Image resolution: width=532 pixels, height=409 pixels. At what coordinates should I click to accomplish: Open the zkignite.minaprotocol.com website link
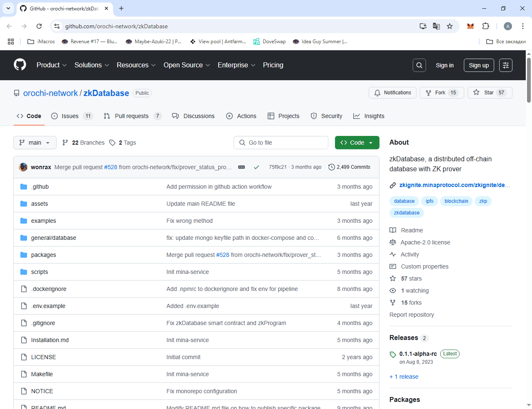click(x=455, y=185)
